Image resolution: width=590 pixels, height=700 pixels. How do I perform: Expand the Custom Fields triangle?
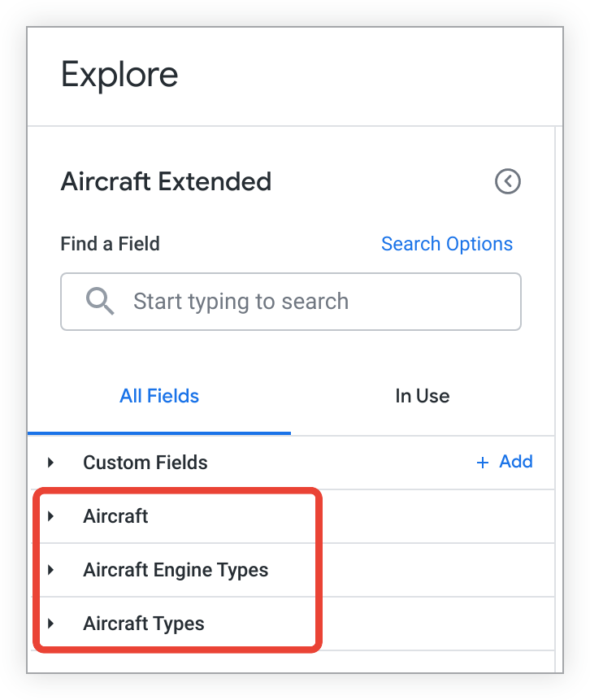(x=51, y=463)
